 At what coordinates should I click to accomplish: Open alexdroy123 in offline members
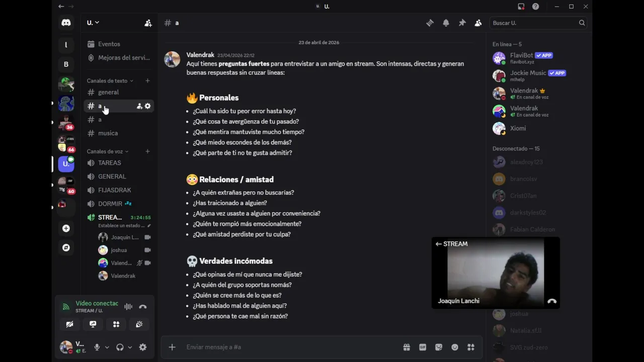(538, 162)
